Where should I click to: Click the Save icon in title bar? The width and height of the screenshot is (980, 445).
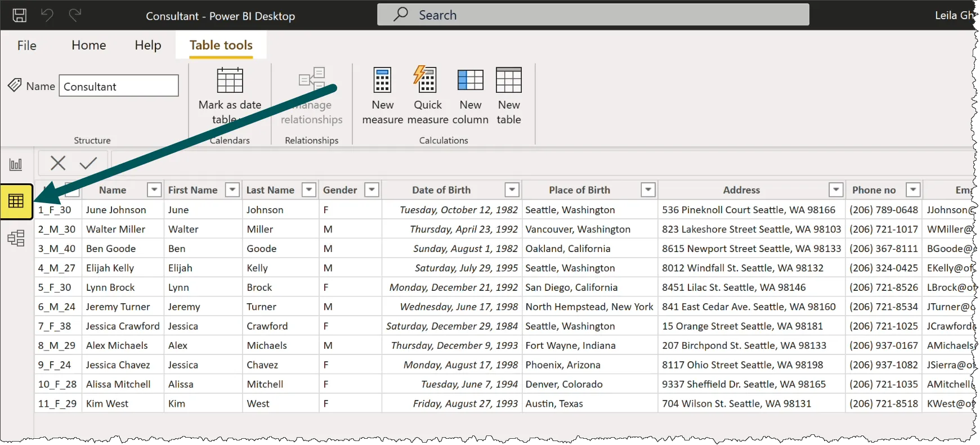[20, 15]
